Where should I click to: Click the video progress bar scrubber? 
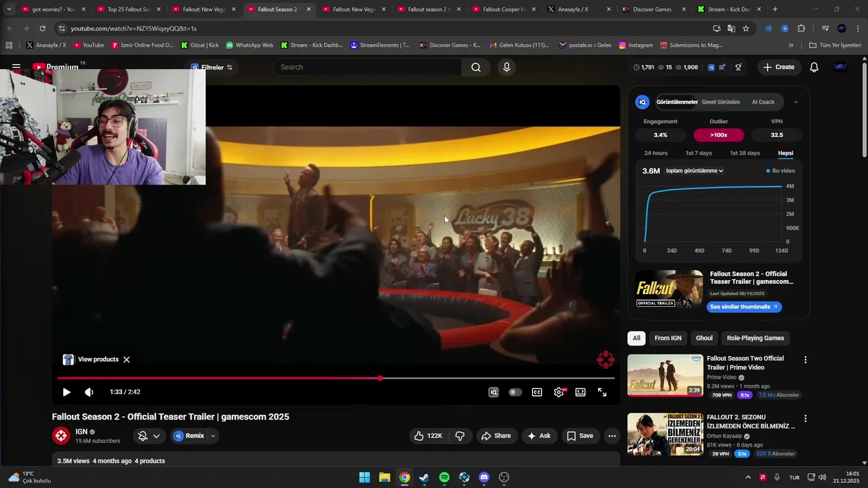coord(380,378)
